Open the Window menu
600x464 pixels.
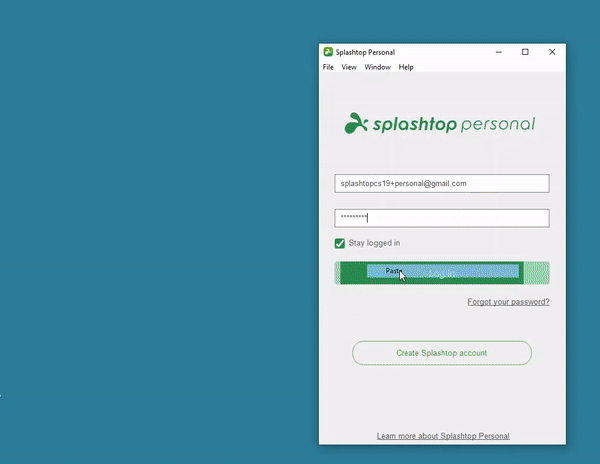(377, 67)
